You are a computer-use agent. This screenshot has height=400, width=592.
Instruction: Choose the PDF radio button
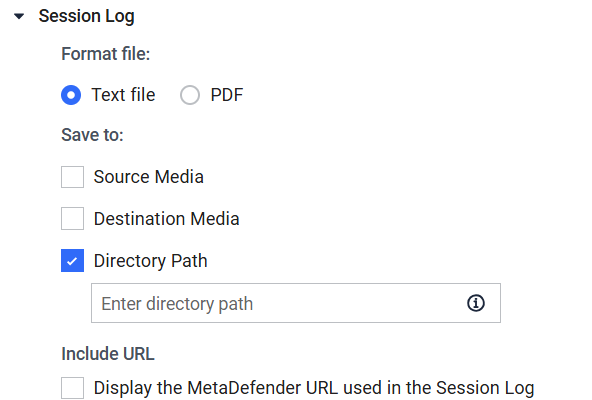point(190,95)
